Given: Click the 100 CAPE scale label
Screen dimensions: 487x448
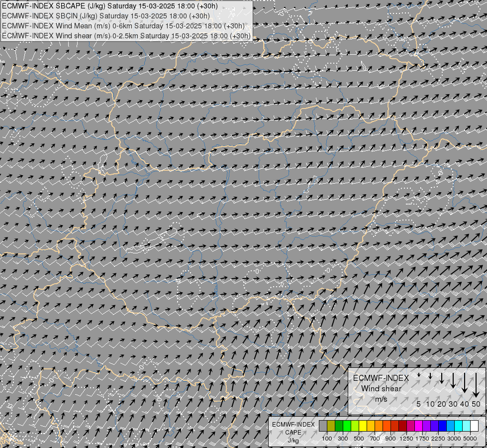Looking at the screenshot, I should [327, 439].
